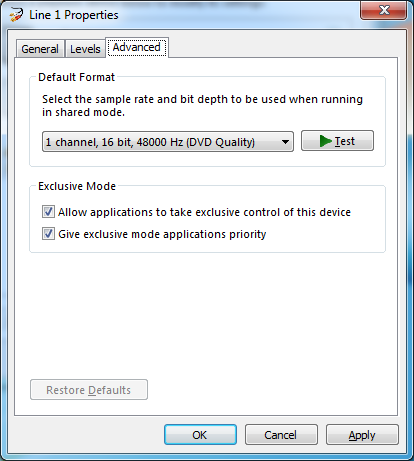Switch to the General tab

[40, 49]
